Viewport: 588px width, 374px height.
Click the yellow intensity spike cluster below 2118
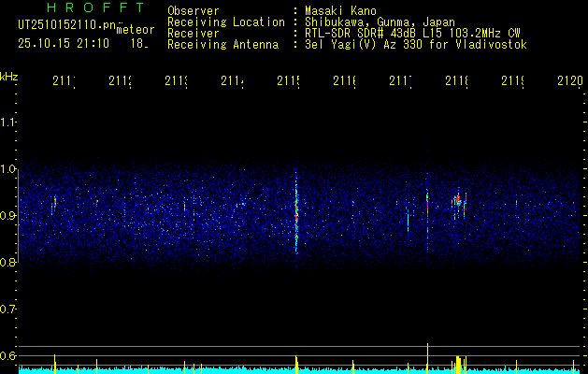click(x=459, y=365)
